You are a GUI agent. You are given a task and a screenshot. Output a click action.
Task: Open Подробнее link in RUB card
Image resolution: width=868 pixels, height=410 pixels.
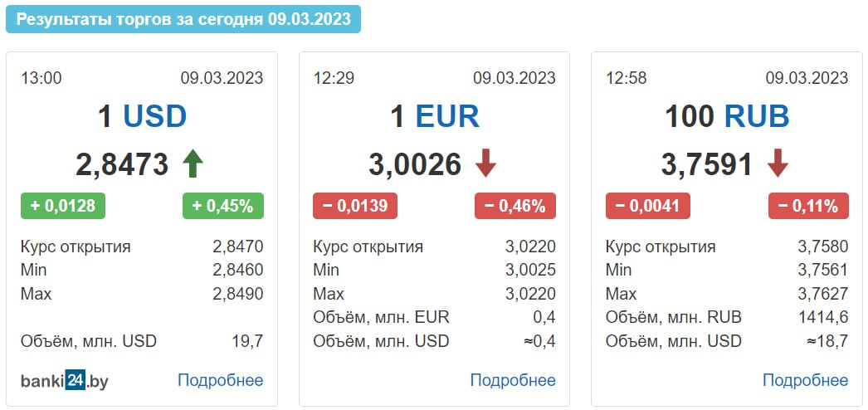[x=806, y=380]
